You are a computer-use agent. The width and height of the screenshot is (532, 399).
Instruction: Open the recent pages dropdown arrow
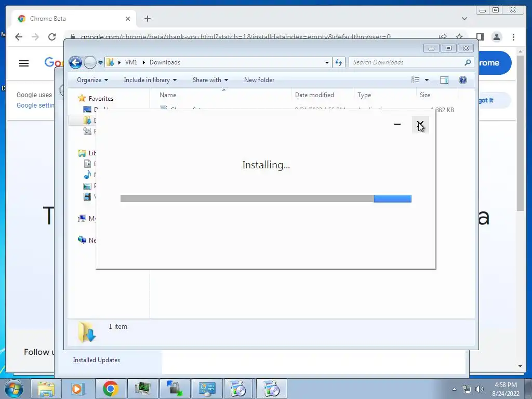pos(100,63)
